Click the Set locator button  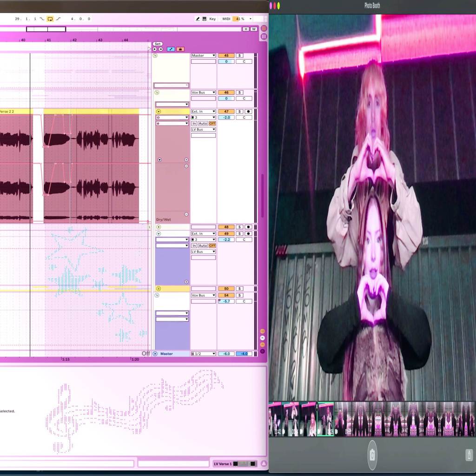[x=158, y=44]
